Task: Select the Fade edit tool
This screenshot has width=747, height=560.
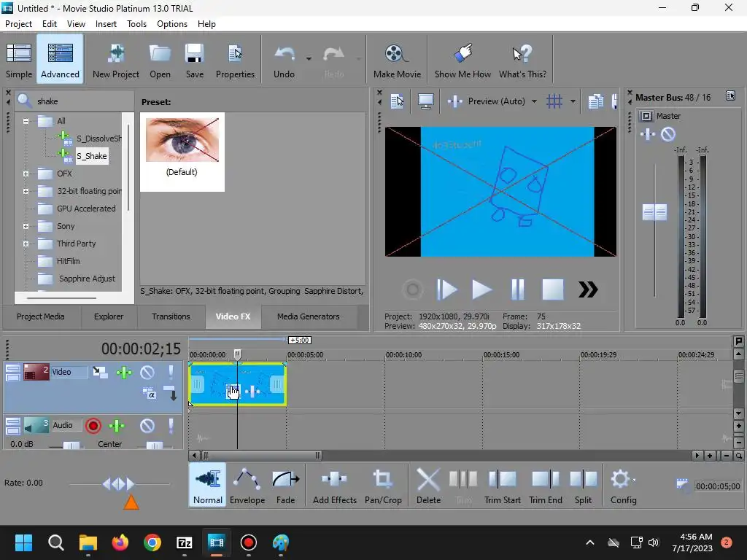Action: 285,486
